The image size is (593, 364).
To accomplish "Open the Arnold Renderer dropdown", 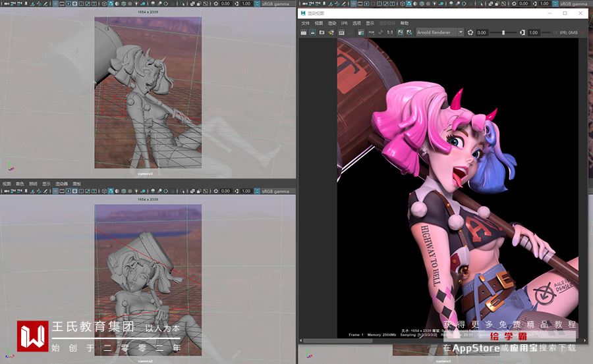I will pos(440,32).
